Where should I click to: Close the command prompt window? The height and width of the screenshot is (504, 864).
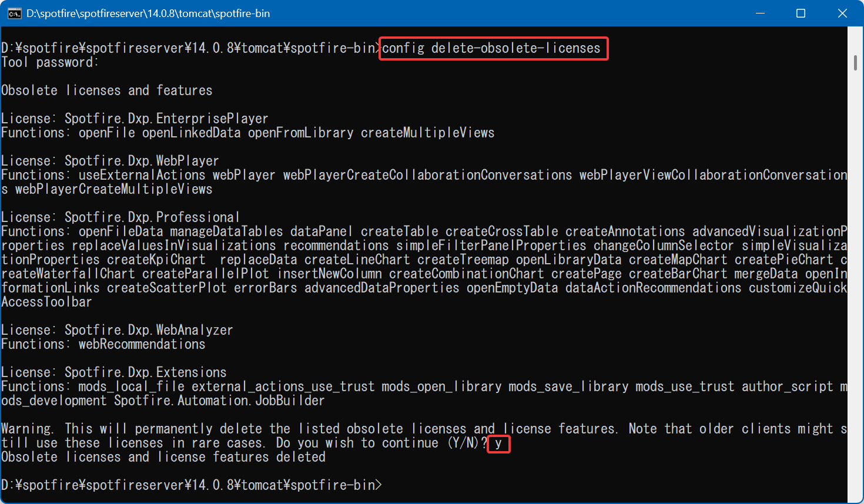coord(842,14)
